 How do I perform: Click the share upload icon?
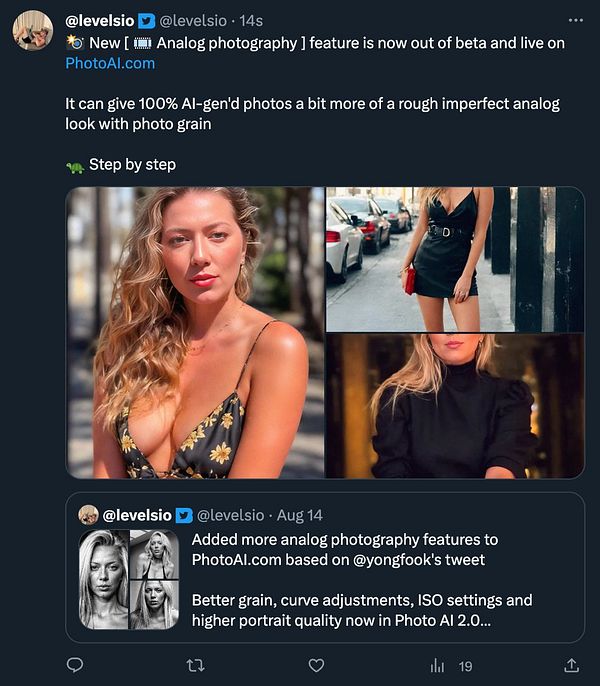[x=572, y=665]
